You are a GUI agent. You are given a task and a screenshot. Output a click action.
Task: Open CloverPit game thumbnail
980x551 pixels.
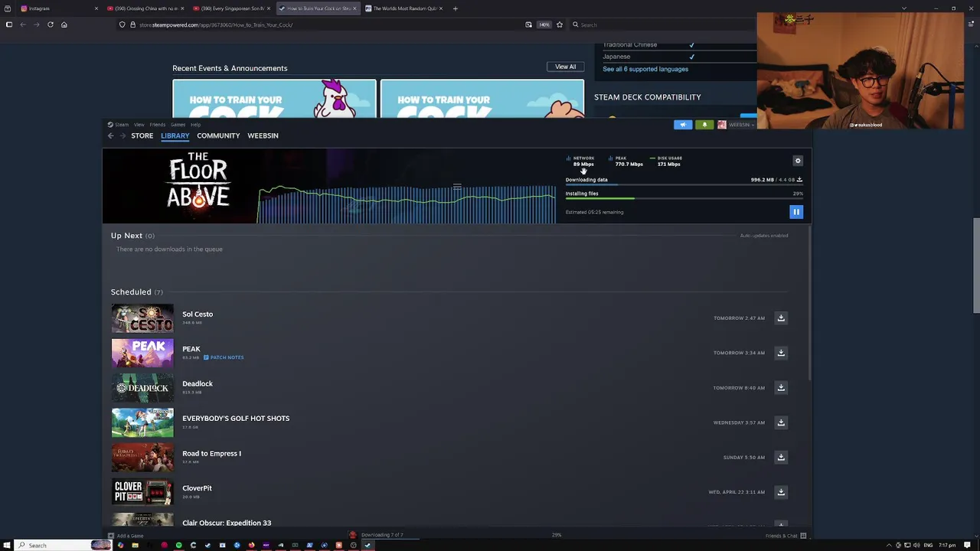[142, 492]
